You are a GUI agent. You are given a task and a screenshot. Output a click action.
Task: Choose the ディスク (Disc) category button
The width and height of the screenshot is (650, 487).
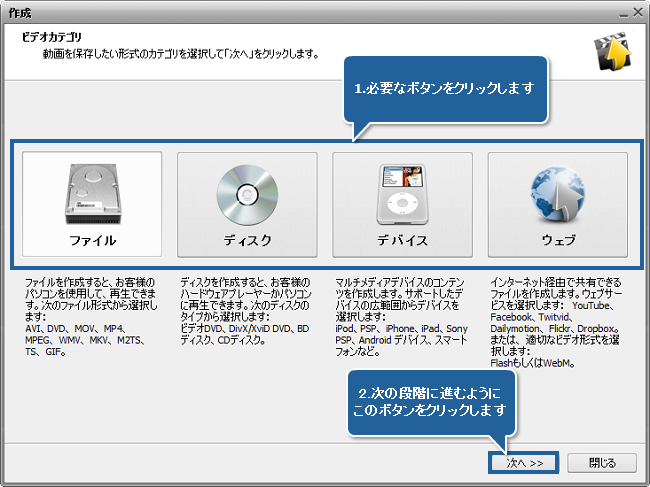[x=247, y=204]
